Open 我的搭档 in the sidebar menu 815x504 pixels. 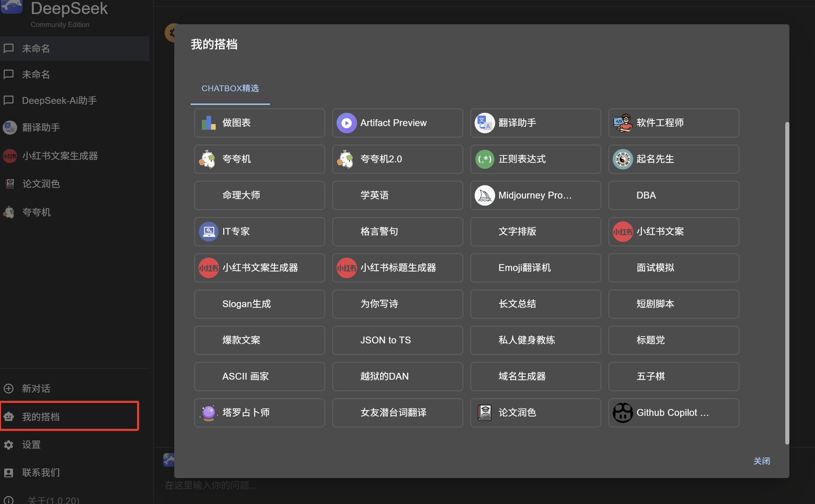point(41,417)
